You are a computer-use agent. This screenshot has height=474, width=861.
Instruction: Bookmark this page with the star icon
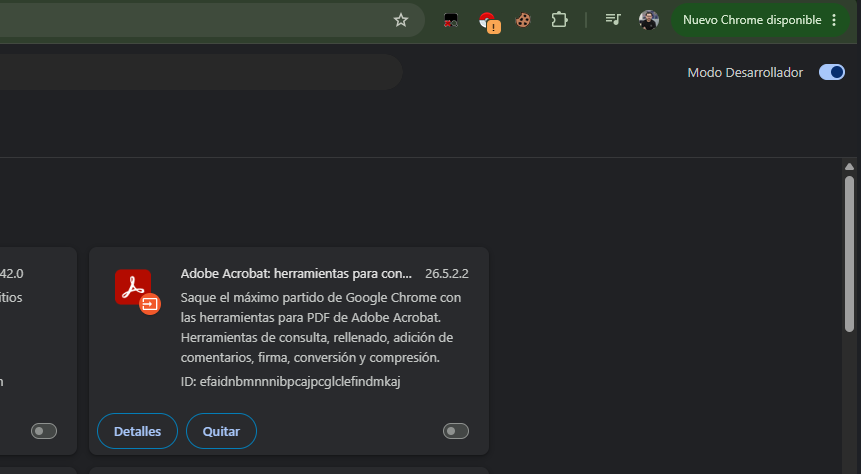pos(401,20)
